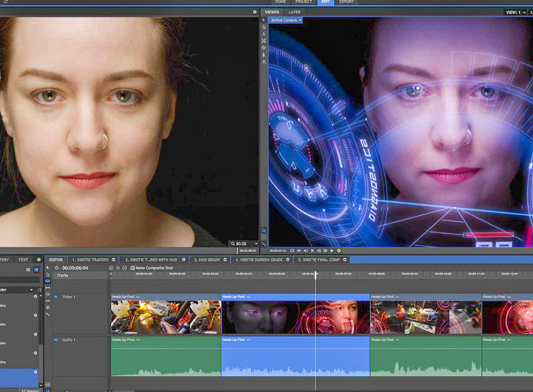
Task: Step to previous frame in viewer
Action: 319,251
